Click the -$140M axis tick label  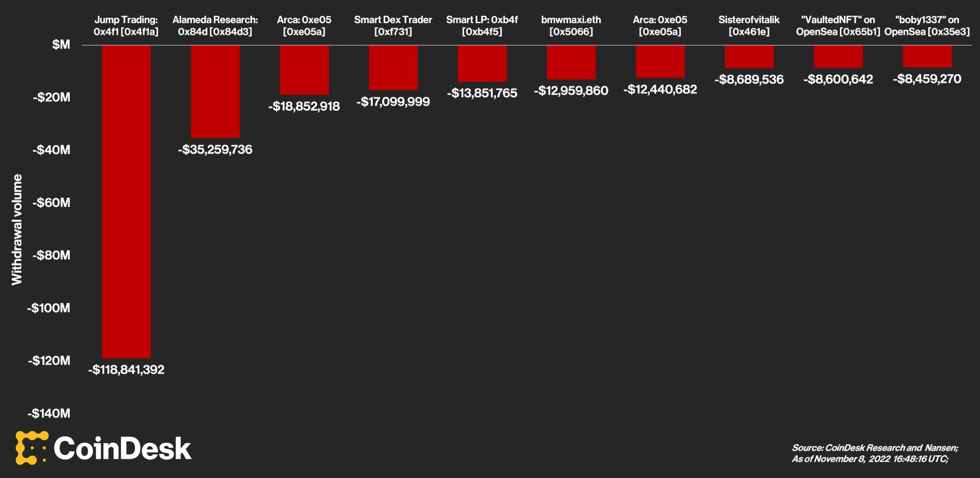tap(49, 413)
